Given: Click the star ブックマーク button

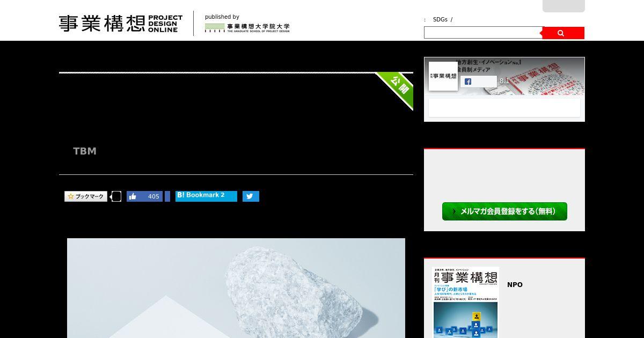Looking at the screenshot, I should [86, 196].
